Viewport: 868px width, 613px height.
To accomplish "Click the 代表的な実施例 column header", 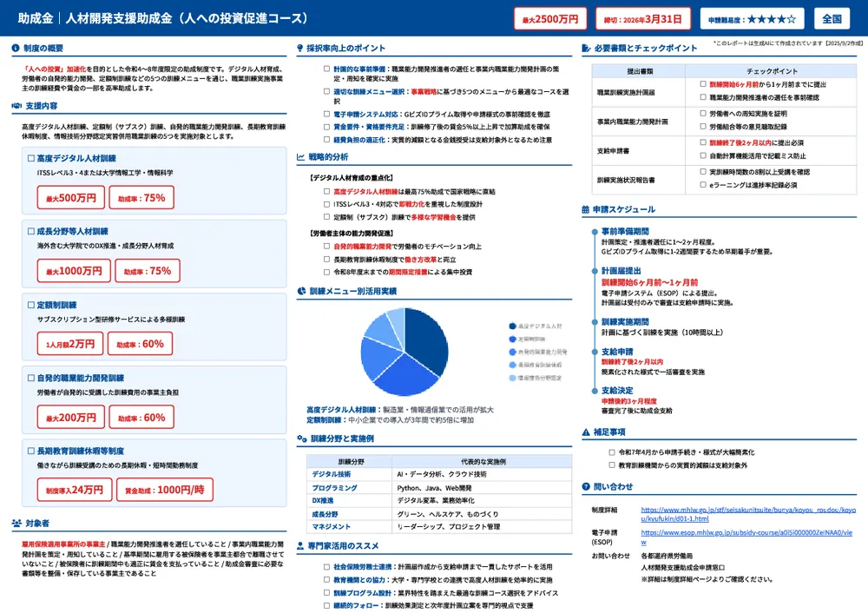I will pos(483,462).
